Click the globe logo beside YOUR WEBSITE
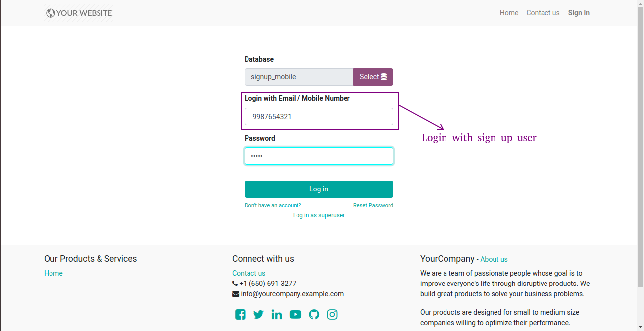The image size is (644, 331). (50, 13)
